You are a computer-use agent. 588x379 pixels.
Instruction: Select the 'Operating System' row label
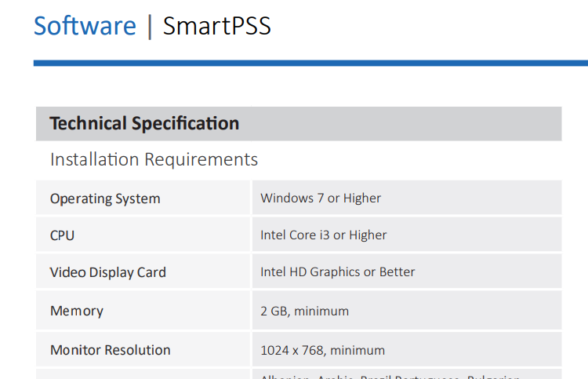click(x=105, y=199)
